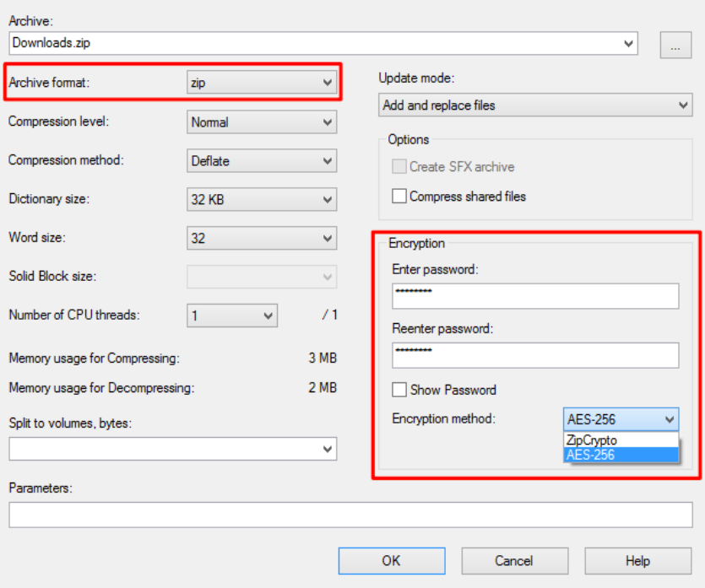The width and height of the screenshot is (705, 588).
Task: Open Help for this dialog
Action: tap(637, 561)
